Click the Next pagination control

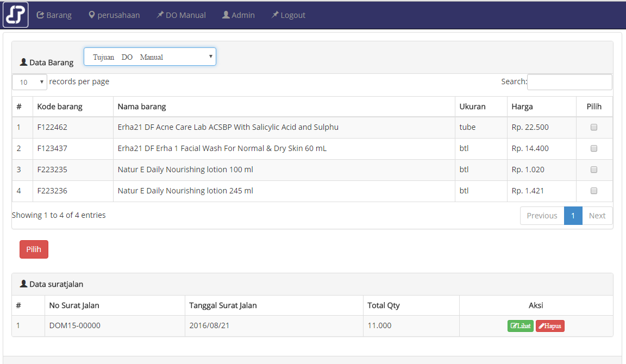(597, 215)
